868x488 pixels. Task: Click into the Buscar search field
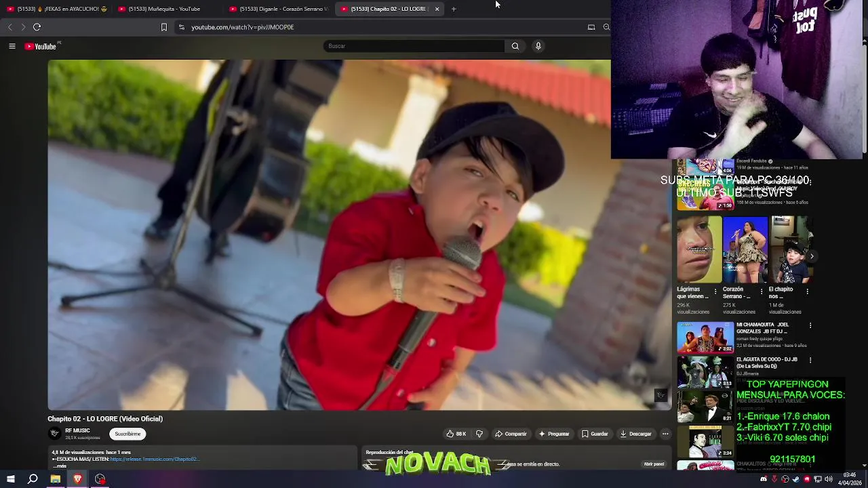coord(414,46)
